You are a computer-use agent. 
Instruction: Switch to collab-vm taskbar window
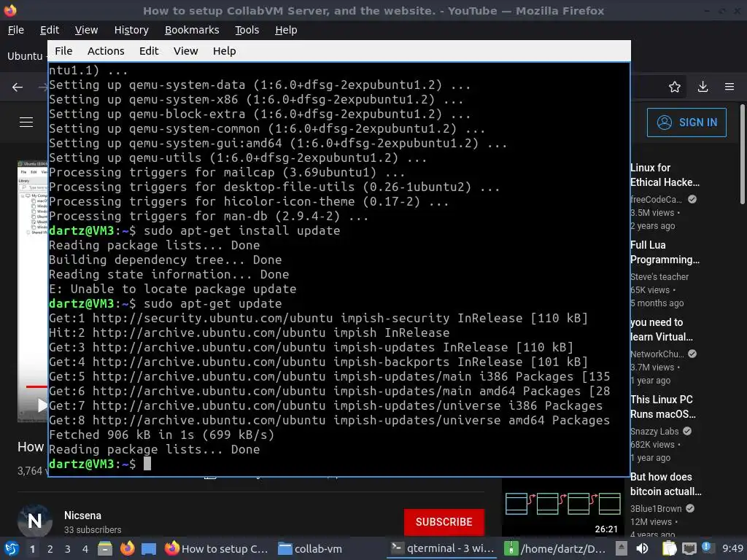310,549
